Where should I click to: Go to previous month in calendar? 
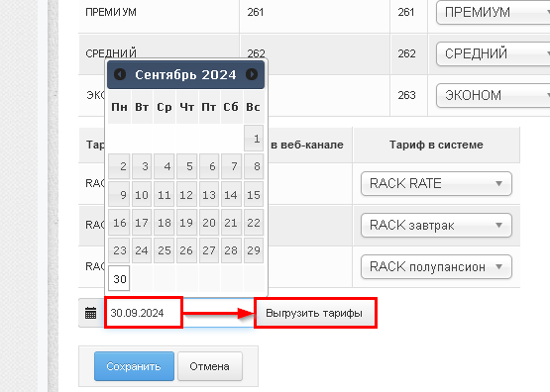pyautogui.click(x=120, y=74)
